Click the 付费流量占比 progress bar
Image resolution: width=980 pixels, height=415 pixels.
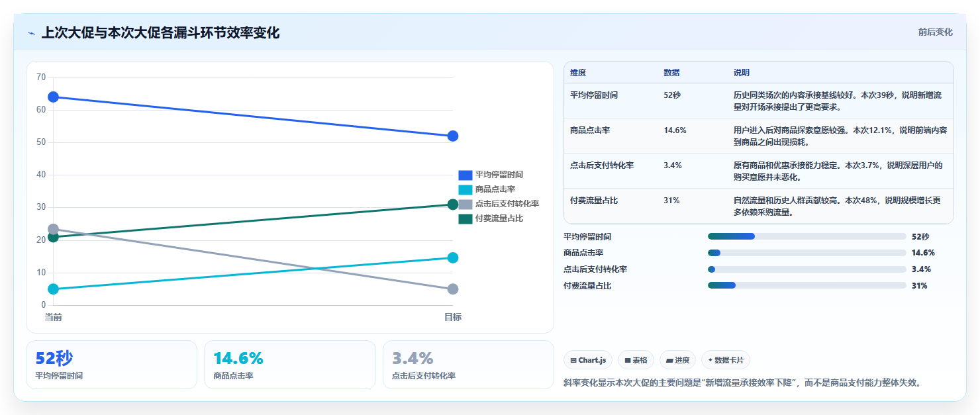(x=807, y=285)
